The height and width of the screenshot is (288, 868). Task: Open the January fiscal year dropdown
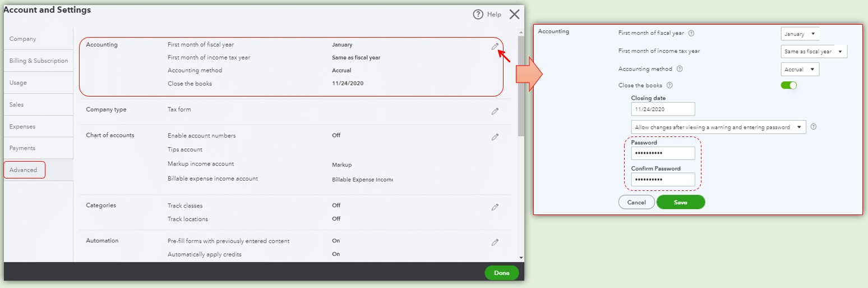pyautogui.click(x=800, y=34)
